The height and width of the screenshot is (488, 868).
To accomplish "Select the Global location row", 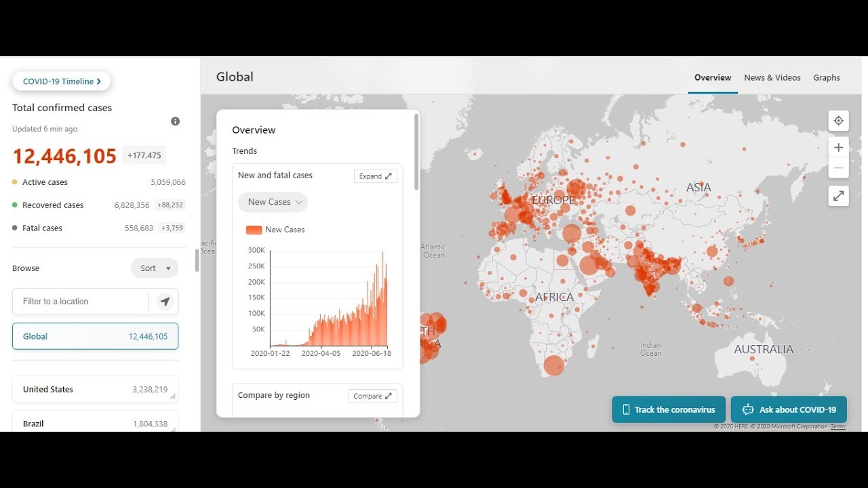I will coord(95,336).
